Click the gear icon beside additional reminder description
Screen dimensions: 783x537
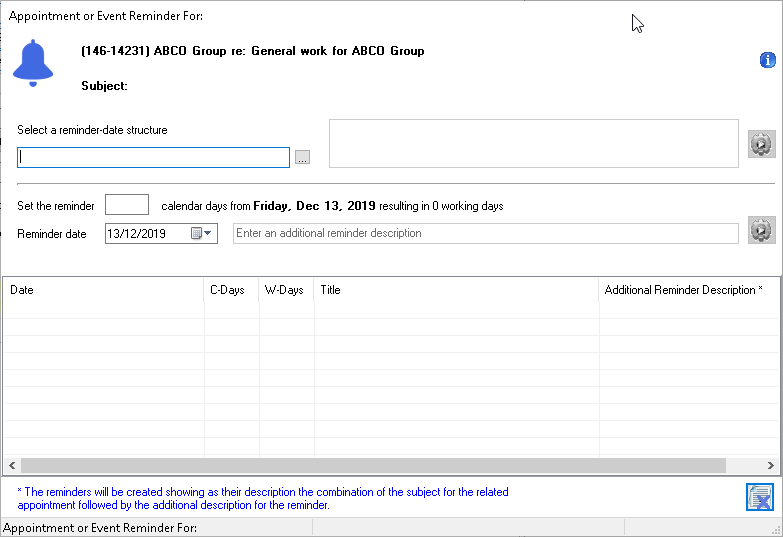click(x=762, y=230)
